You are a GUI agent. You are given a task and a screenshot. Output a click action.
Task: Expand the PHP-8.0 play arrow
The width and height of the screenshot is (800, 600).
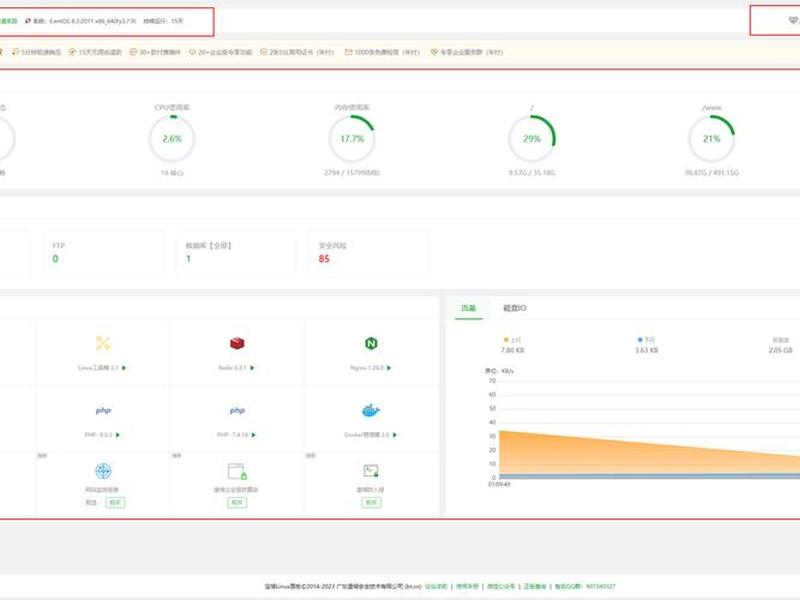118,435
